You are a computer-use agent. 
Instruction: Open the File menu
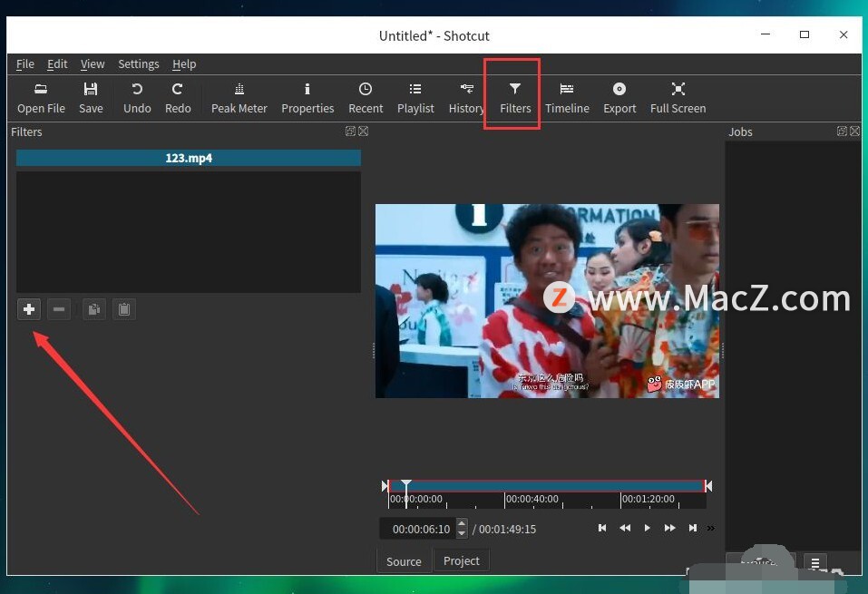click(x=24, y=64)
